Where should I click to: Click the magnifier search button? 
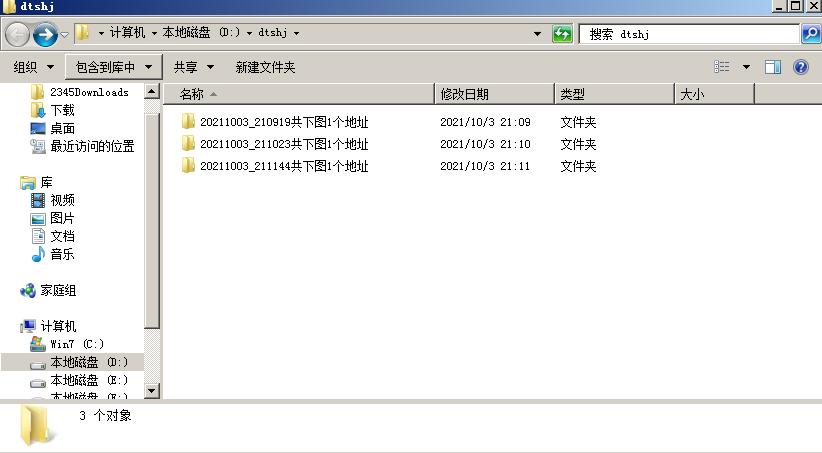click(x=810, y=34)
